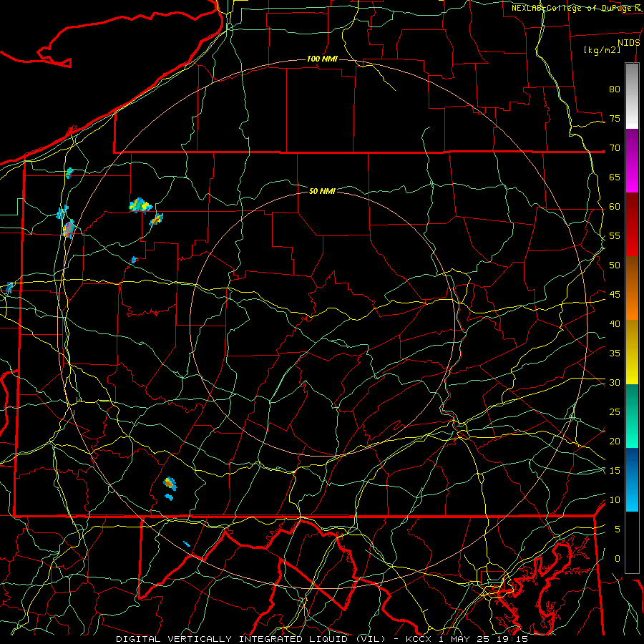The image size is (644, 644).
Task: Pick the magenta-purple segment of the color bar
Action: coord(632,160)
